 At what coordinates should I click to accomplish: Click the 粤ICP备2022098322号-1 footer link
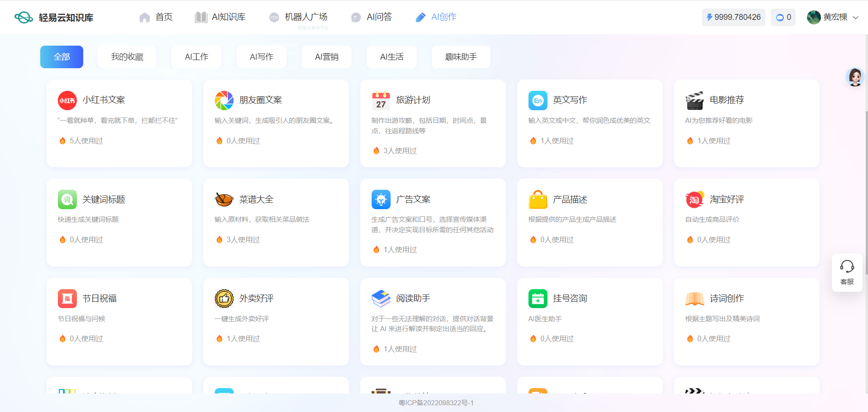[x=436, y=403]
